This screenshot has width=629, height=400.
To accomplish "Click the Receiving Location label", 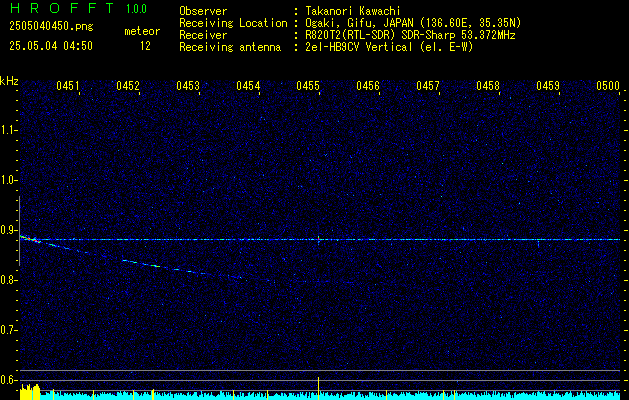I will [x=233, y=23].
